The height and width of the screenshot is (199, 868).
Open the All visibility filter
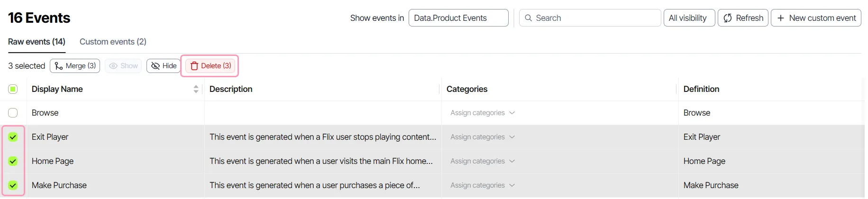click(689, 18)
